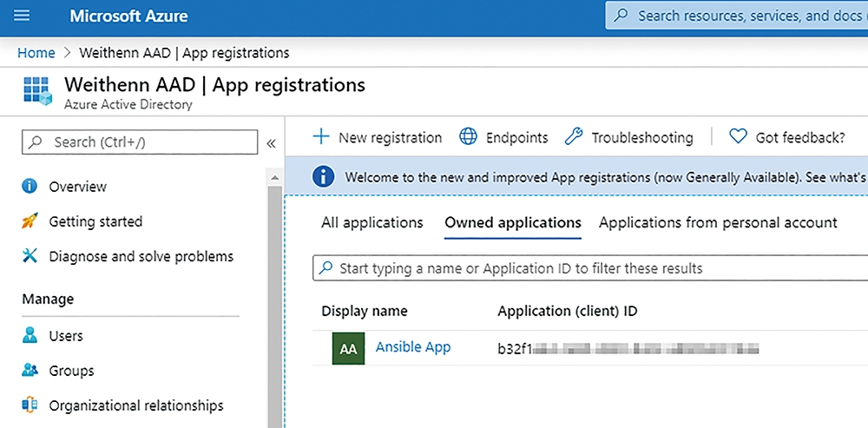
Task: Open Getting started in sidebar
Action: pos(95,221)
